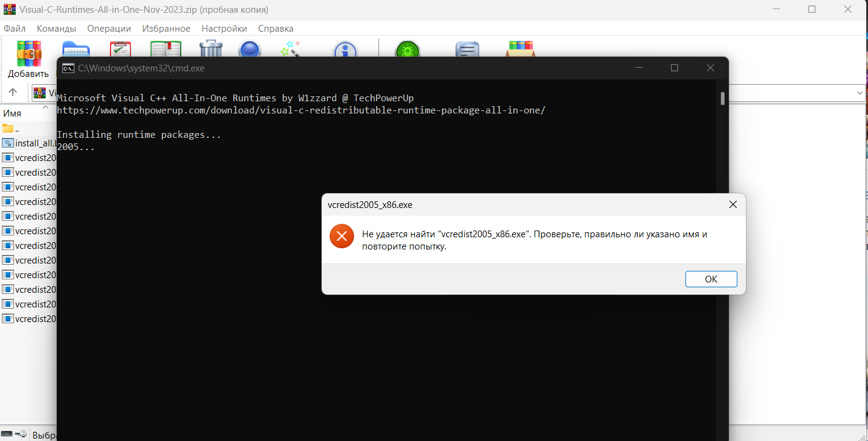Click the open book View icon
This screenshot has height=441, width=868.
point(165,49)
